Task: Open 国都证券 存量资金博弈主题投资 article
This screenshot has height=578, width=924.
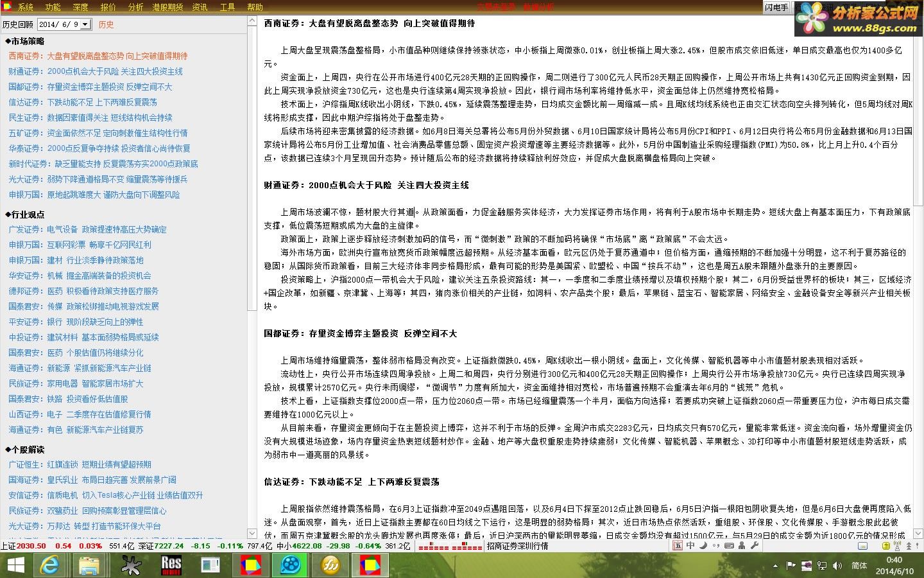Action: [x=90, y=87]
